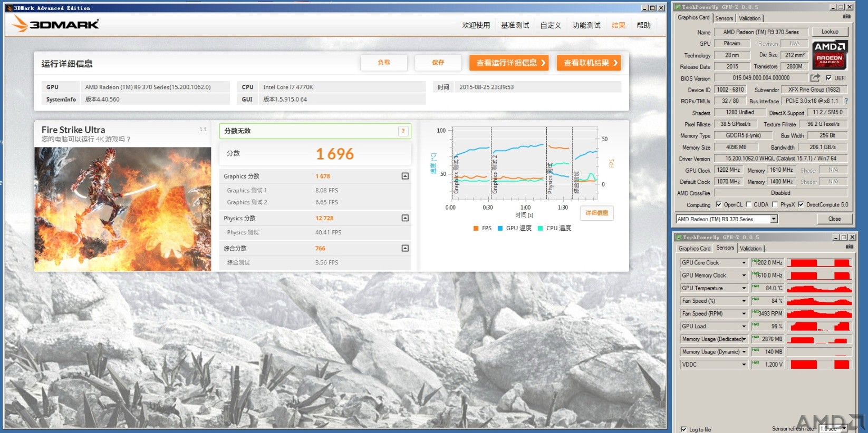868x433 pixels.
Task: Enable the CUDA checkbox
Action: pos(748,204)
